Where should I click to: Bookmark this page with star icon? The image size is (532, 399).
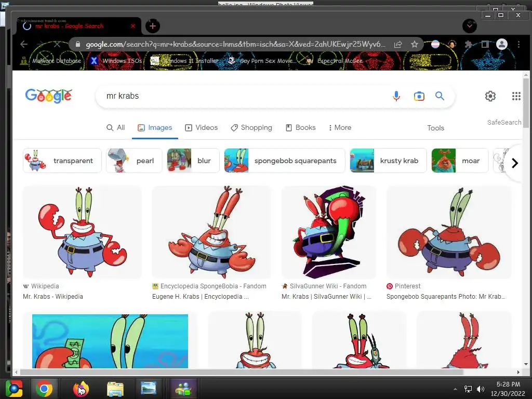coord(414,44)
